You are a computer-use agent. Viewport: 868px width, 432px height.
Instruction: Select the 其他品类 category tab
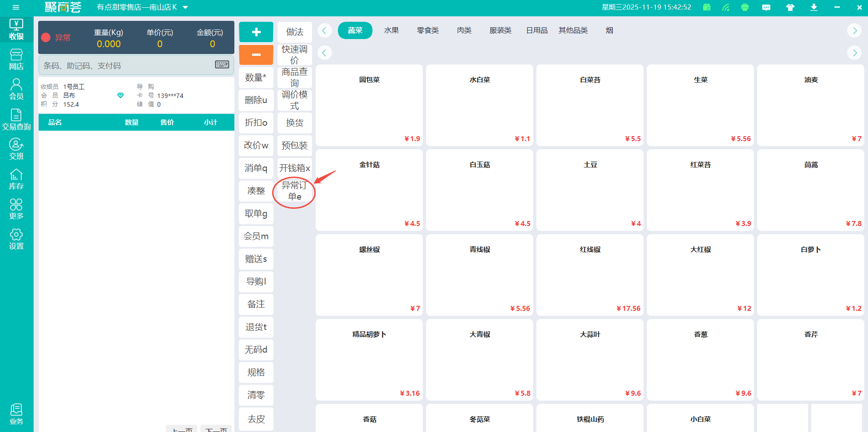tap(573, 30)
